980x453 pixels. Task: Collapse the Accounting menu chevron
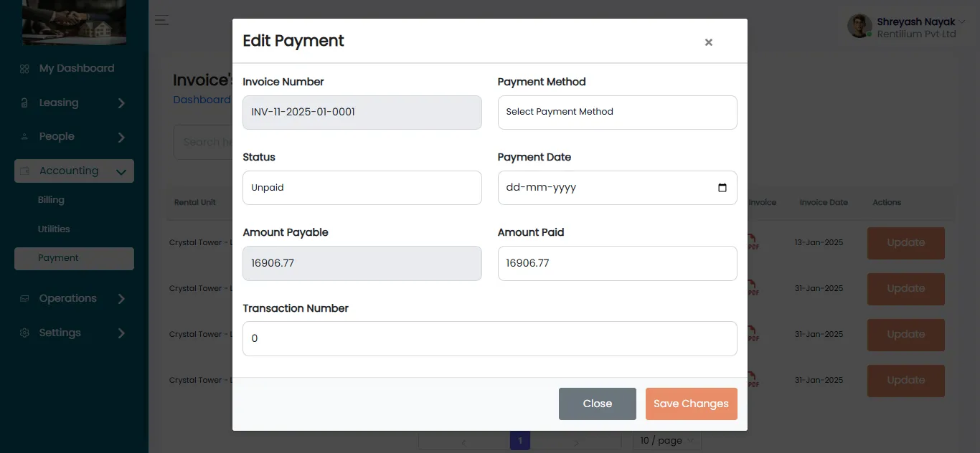121,172
